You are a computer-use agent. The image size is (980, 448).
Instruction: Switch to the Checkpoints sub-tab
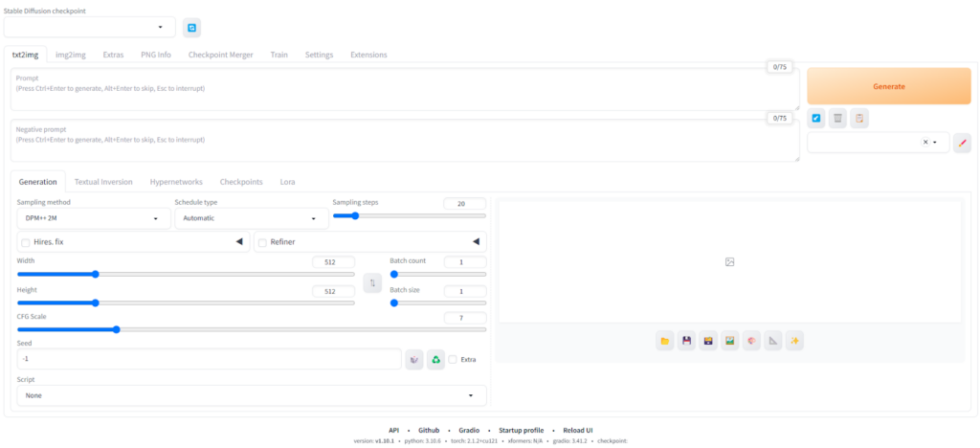[x=241, y=182]
